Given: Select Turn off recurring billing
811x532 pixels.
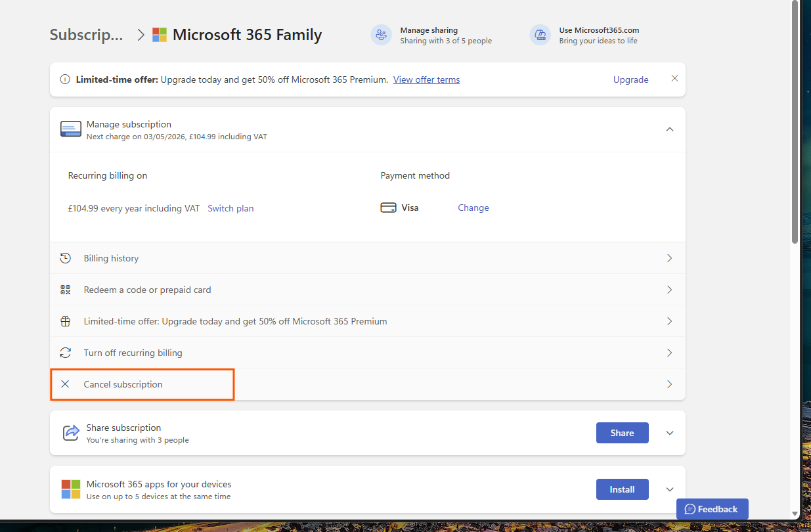Looking at the screenshot, I should pyautogui.click(x=133, y=352).
